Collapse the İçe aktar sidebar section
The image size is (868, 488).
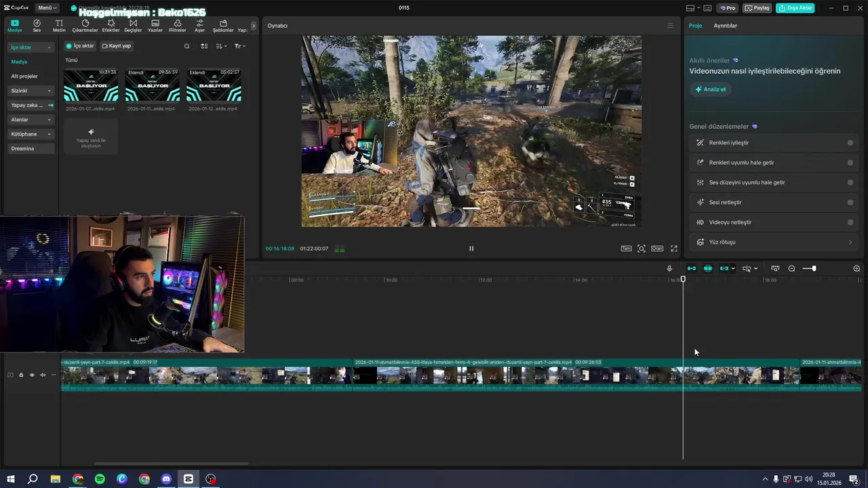[x=31, y=47]
